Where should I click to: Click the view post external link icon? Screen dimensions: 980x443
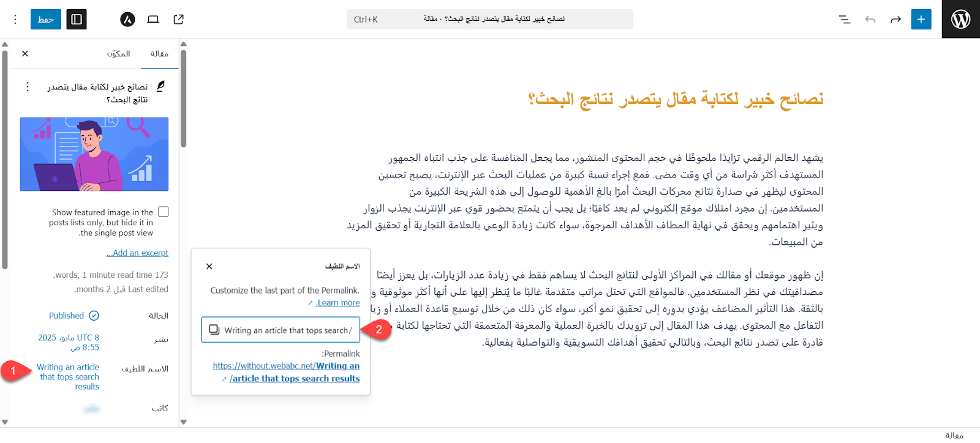tap(178, 20)
